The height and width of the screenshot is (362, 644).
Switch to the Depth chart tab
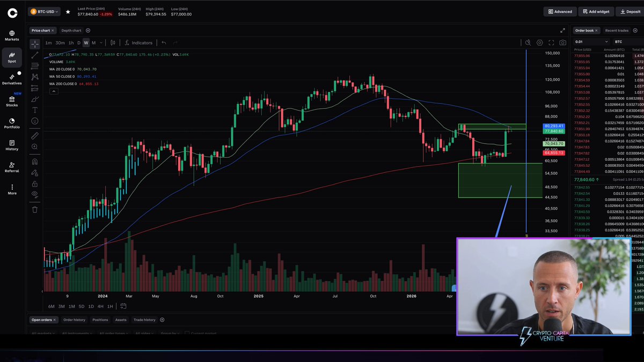pyautogui.click(x=71, y=31)
